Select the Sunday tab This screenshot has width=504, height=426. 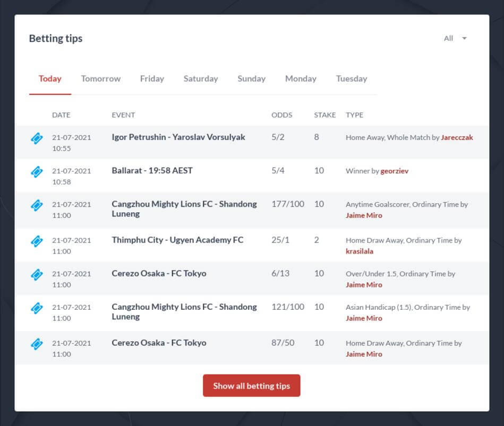coord(251,79)
